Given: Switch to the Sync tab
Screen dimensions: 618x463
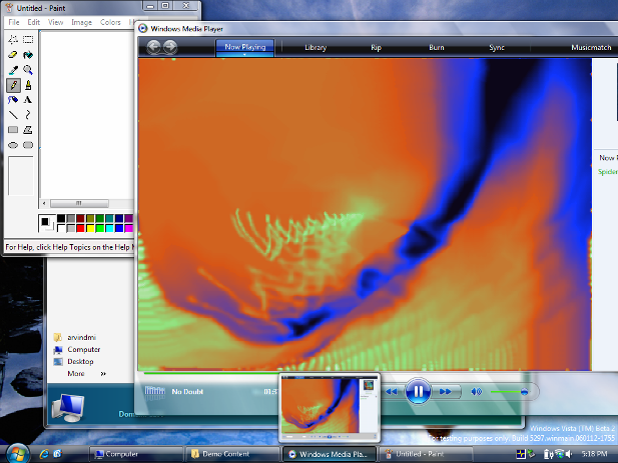Looking at the screenshot, I should (497, 48).
